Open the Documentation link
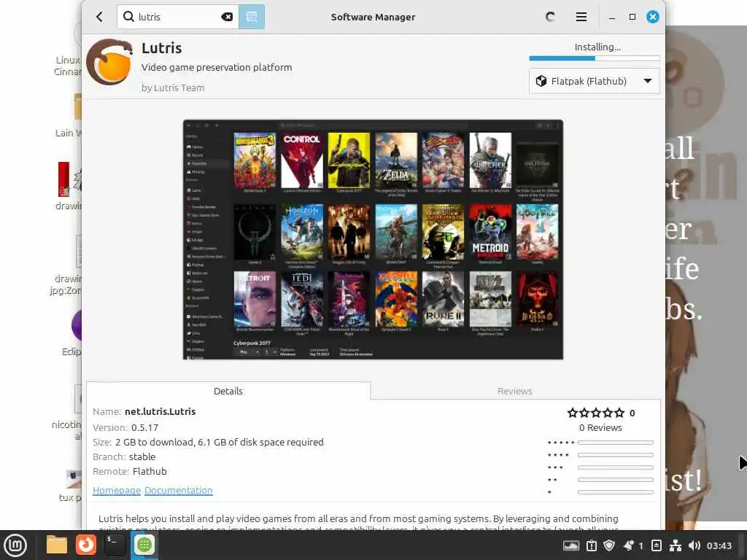The height and width of the screenshot is (560, 747). (179, 491)
